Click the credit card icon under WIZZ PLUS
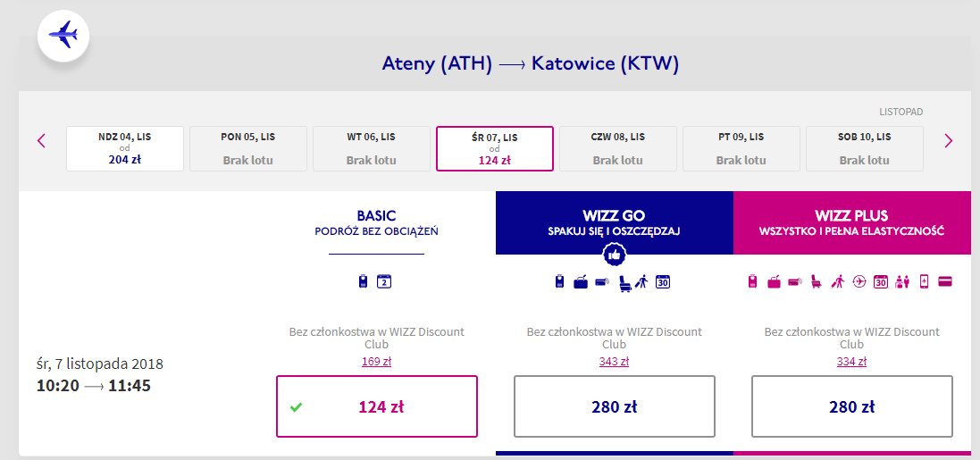This screenshot has width=980, height=460. click(x=945, y=282)
